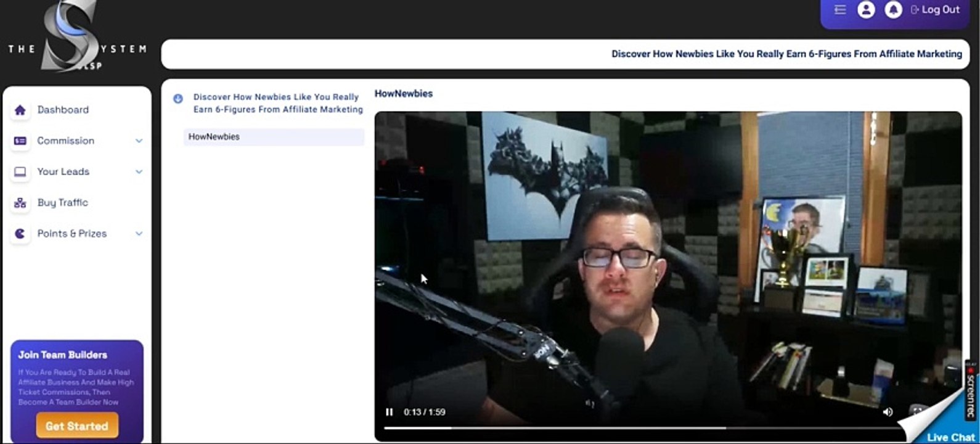Click The System logo

tap(77, 37)
